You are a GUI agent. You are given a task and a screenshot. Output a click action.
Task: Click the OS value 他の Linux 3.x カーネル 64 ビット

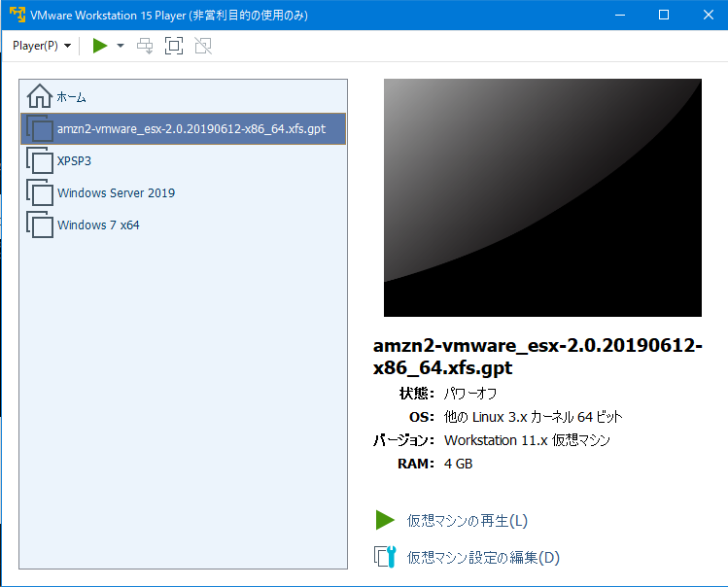tap(533, 417)
